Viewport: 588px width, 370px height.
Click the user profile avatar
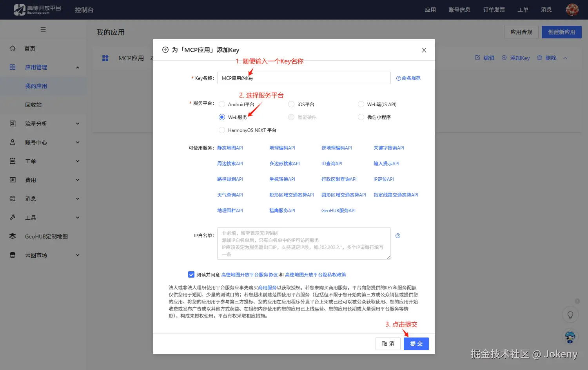[572, 10]
